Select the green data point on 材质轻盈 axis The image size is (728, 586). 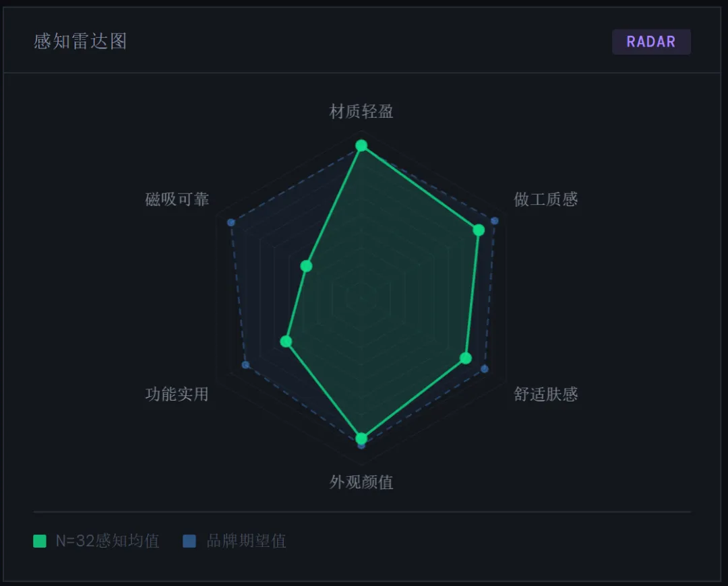point(361,145)
